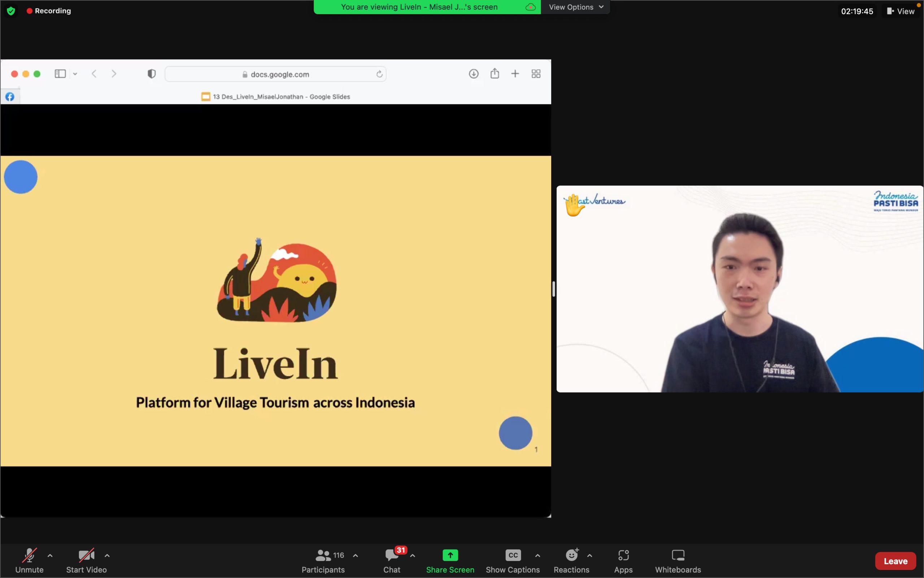
Task: Click the page reload icon in address bar
Action: [x=379, y=74]
